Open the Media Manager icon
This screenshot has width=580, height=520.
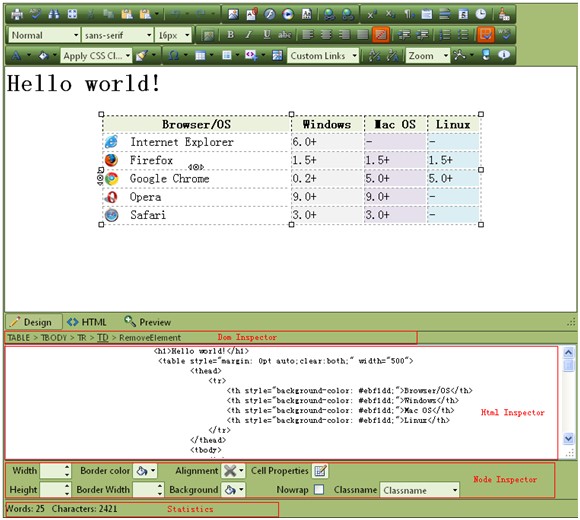click(288, 14)
